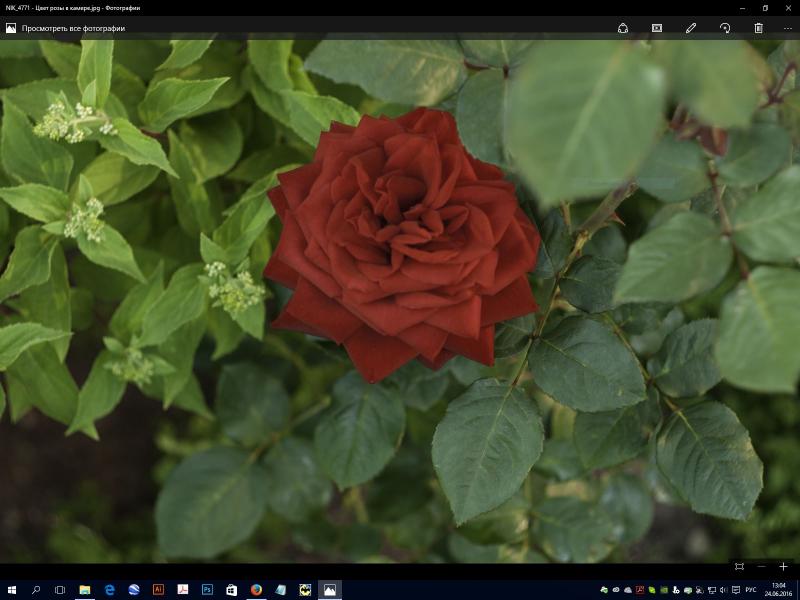This screenshot has height=600, width=800.
Task: Open the three-dot more options menu
Action: [x=788, y=29]
